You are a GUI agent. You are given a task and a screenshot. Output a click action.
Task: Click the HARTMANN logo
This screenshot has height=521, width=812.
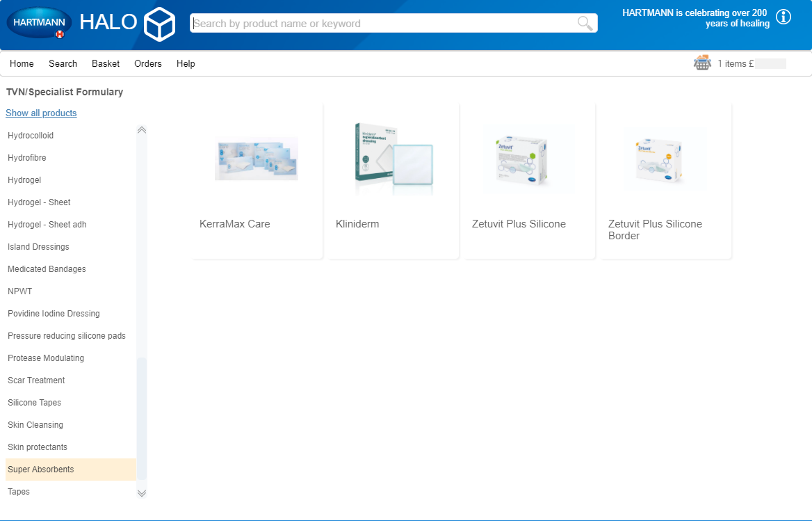tap(40, 23)
